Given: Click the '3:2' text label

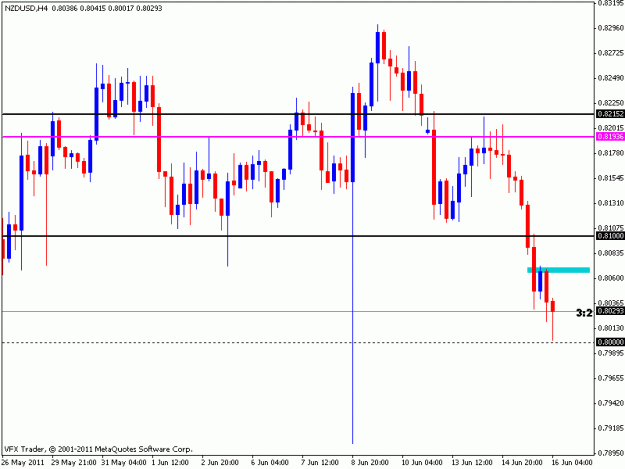Looking at the screenshot, I should coord(584,313).
